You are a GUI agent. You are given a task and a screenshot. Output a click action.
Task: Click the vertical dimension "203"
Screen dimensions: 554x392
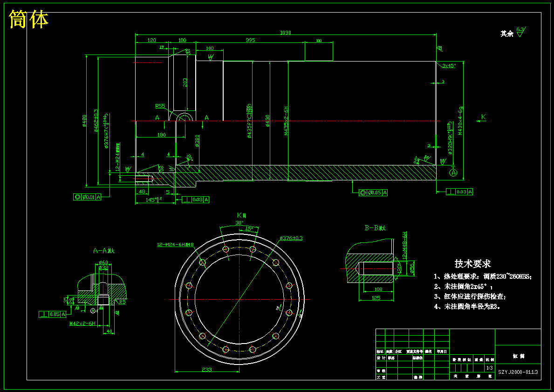185,83
